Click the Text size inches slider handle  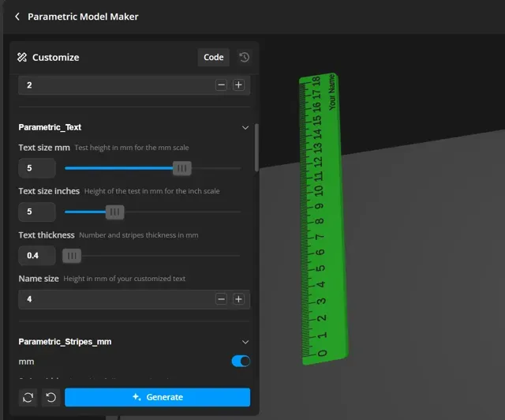[x=115, y=212]
